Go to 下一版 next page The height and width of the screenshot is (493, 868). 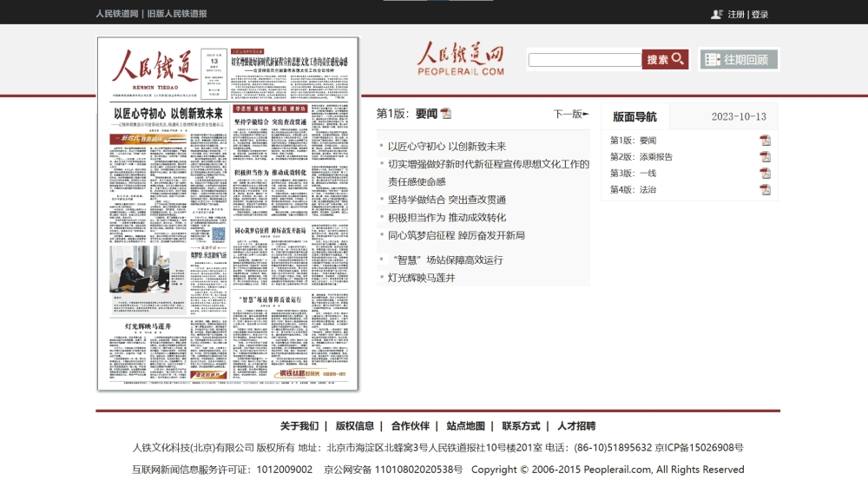coord(571,114)
